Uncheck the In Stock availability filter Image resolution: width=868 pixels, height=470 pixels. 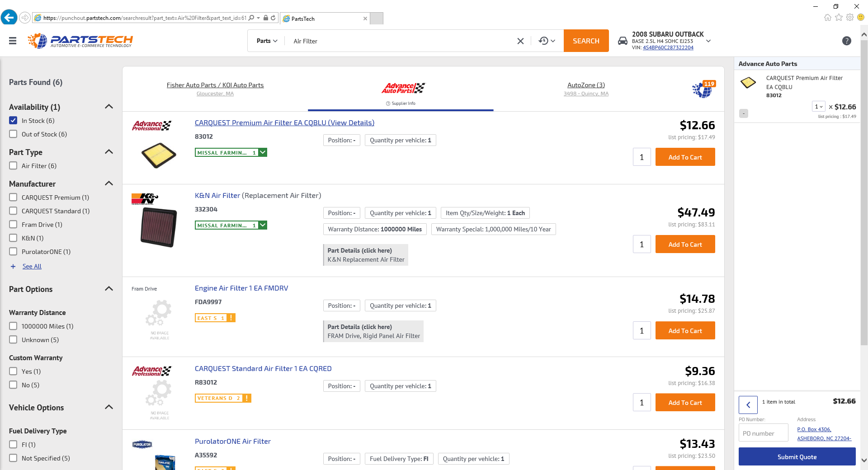(13, 120)
